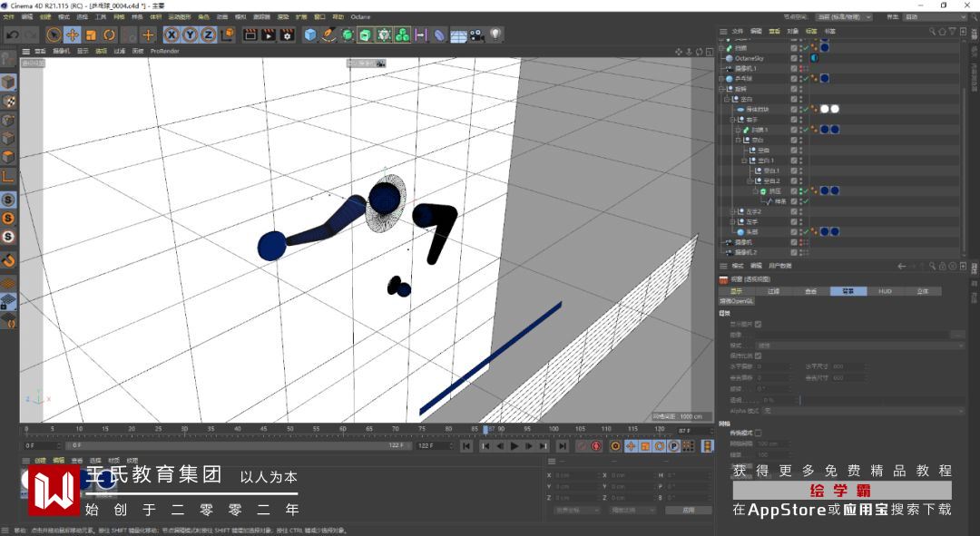Select the 挤压 object in tree

pos(775,191)
